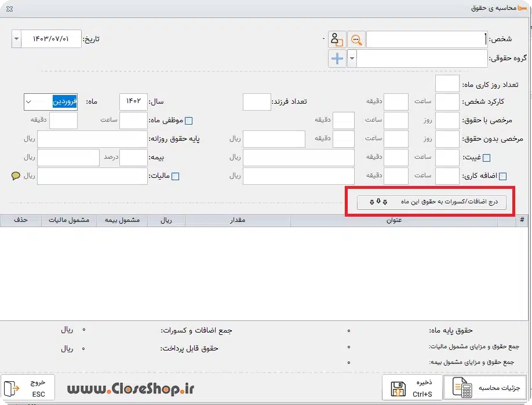Click the مرخصی بدون حقوق دقیقه field
Image resolution: width=532 pixels, height=405 pixels.
point(344,139)
